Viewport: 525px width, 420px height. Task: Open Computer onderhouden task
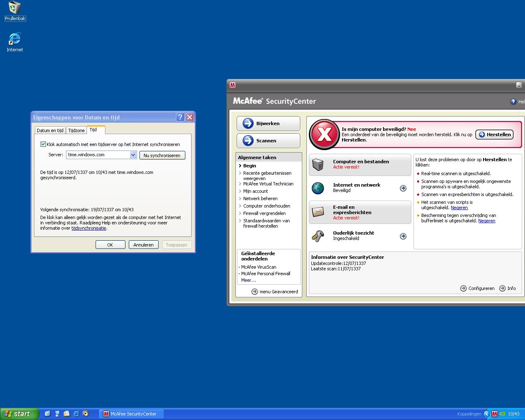click(x=267, y=206)
